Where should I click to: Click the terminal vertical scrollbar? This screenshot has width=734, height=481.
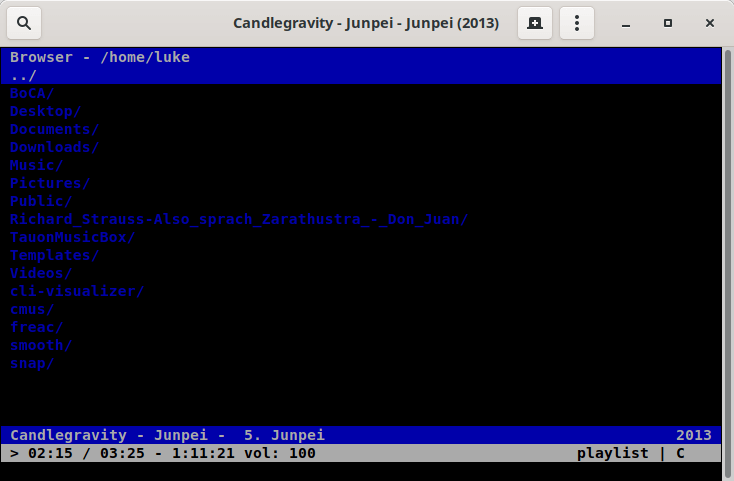pos(727,262)
